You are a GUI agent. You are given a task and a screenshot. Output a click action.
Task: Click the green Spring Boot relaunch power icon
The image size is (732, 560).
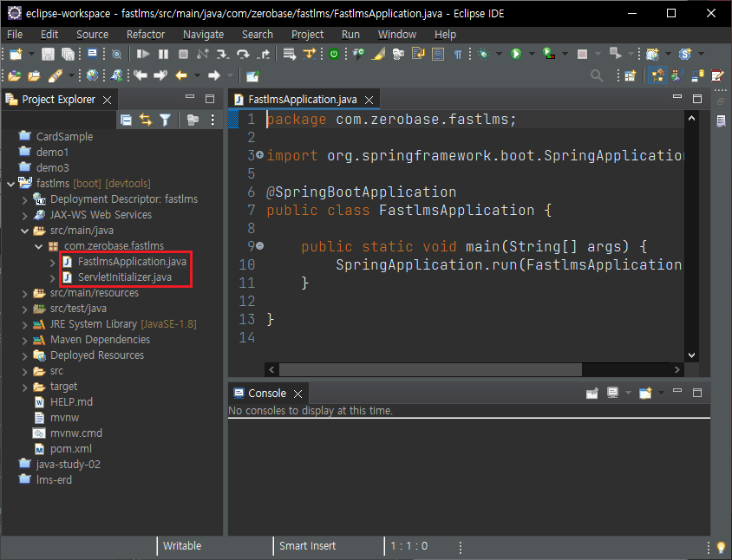[x=334, y=54]
